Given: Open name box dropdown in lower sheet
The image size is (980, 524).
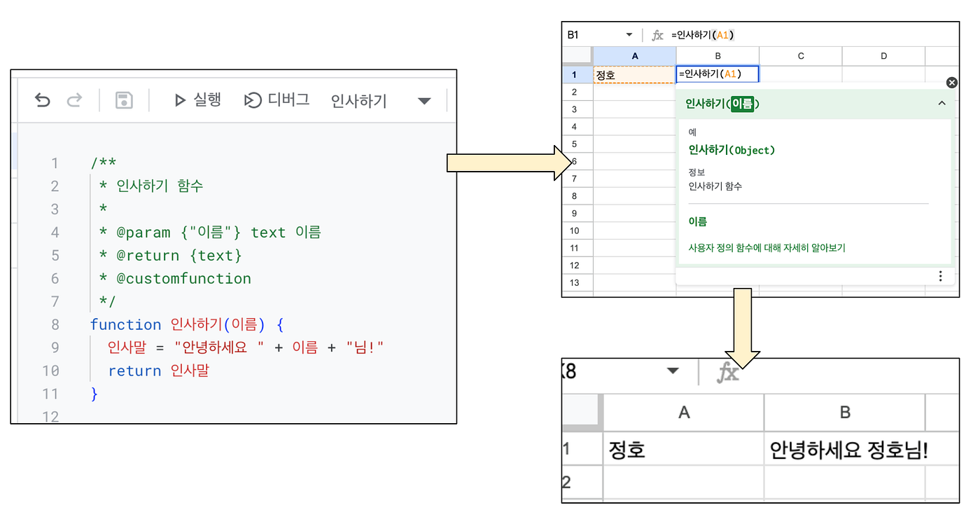Looking at the screenshot, I should [673, 371].
